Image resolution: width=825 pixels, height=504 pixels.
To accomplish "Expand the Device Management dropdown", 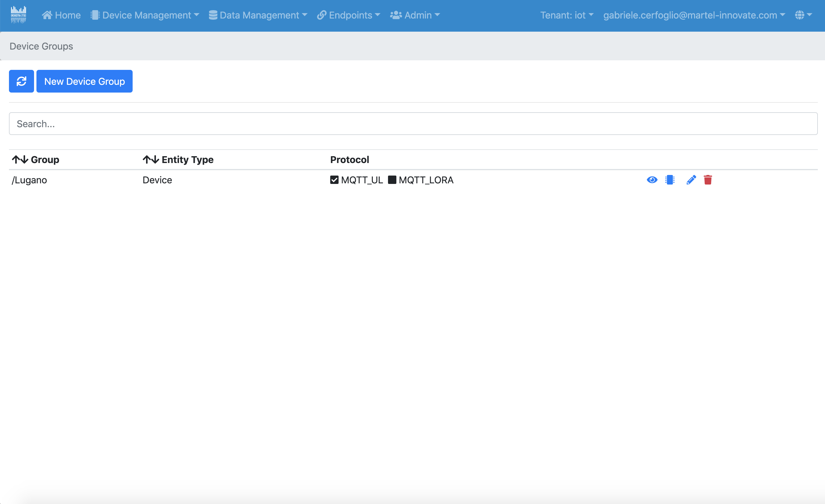I will [x=145, y=15].
